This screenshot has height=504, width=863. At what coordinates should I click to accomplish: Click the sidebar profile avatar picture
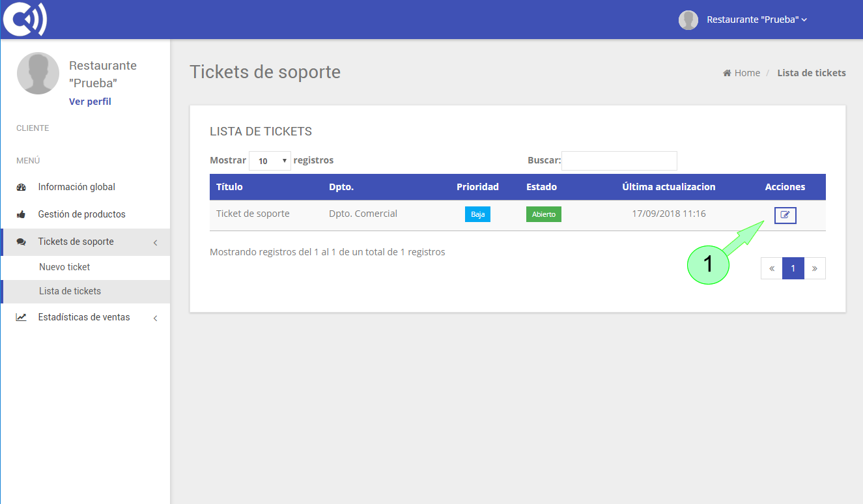[x=38, y=74]
